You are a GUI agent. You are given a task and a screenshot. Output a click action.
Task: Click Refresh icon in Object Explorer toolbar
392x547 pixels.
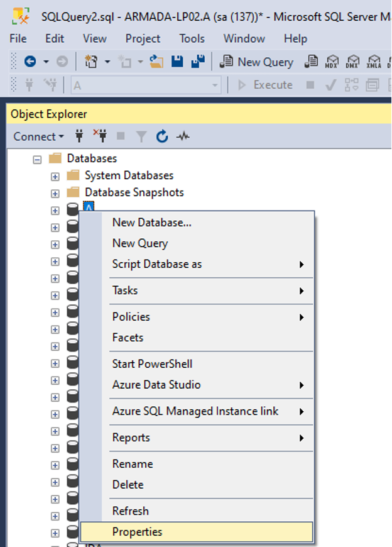(162, 136)
